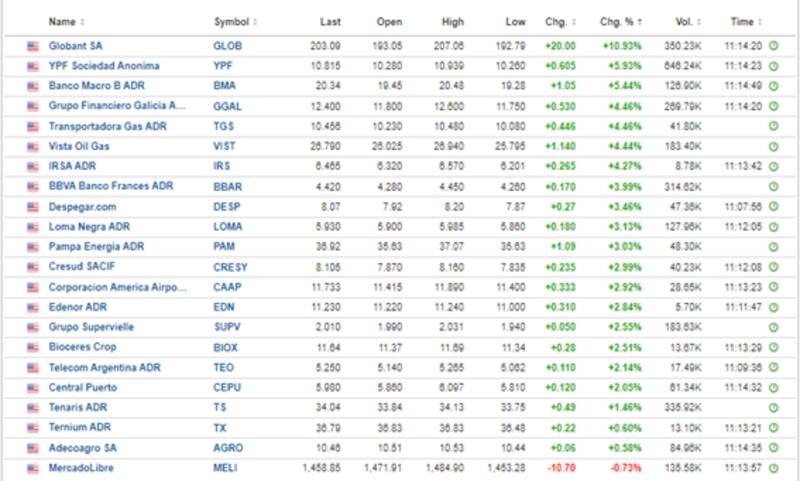
Task: Click the flag icon next to Telecom Argentina ADR
Action: click(x=32, y=368)
